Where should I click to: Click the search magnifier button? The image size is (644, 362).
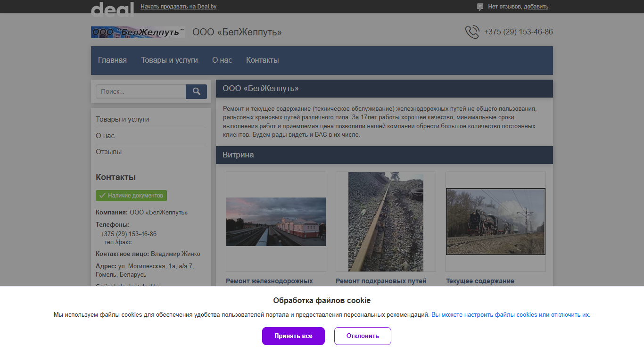click(196, 91)
